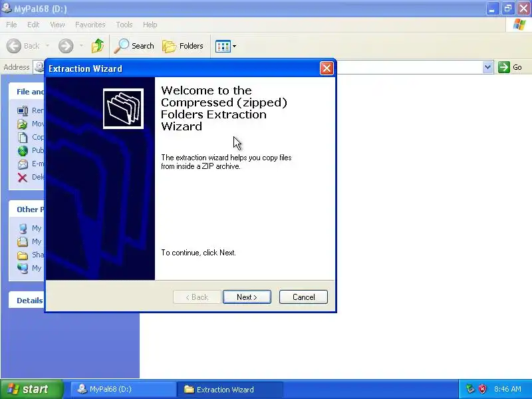Click the Publish to Web globe icon
The image size is (532, 399).
23,151
